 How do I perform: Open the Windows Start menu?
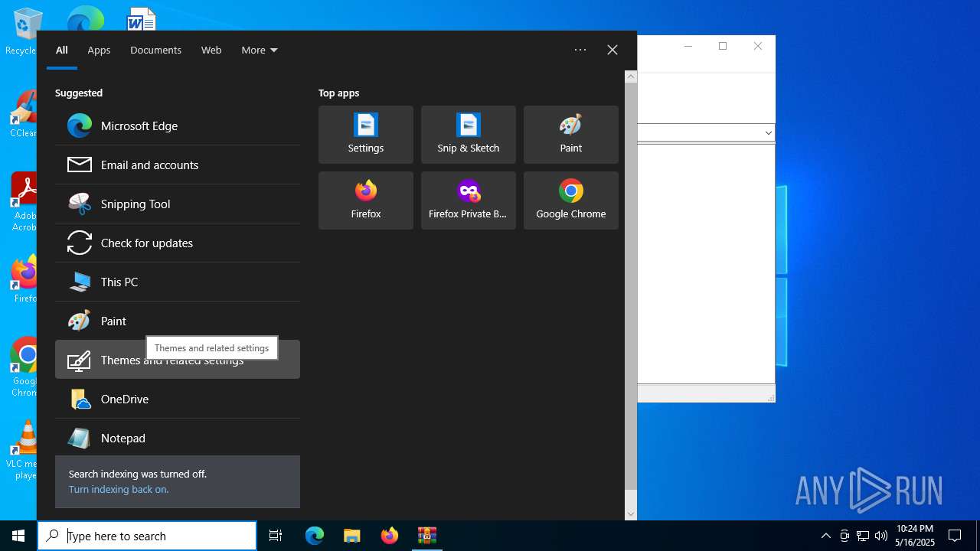[x=18, y=536]
